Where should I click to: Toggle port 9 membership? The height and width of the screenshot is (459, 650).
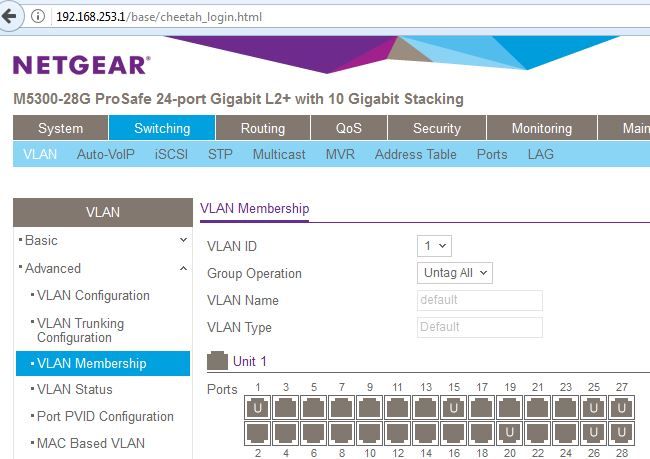click(x=369, y=407)
